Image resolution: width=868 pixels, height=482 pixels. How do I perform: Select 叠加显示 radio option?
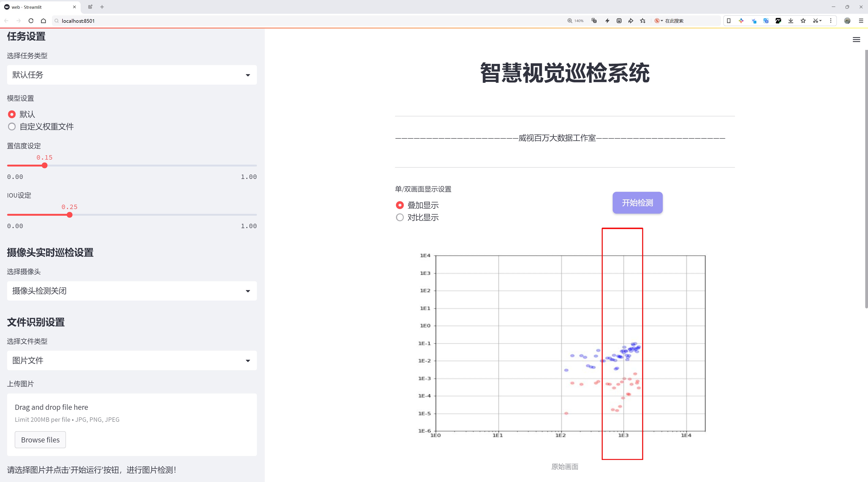(400, 205)
